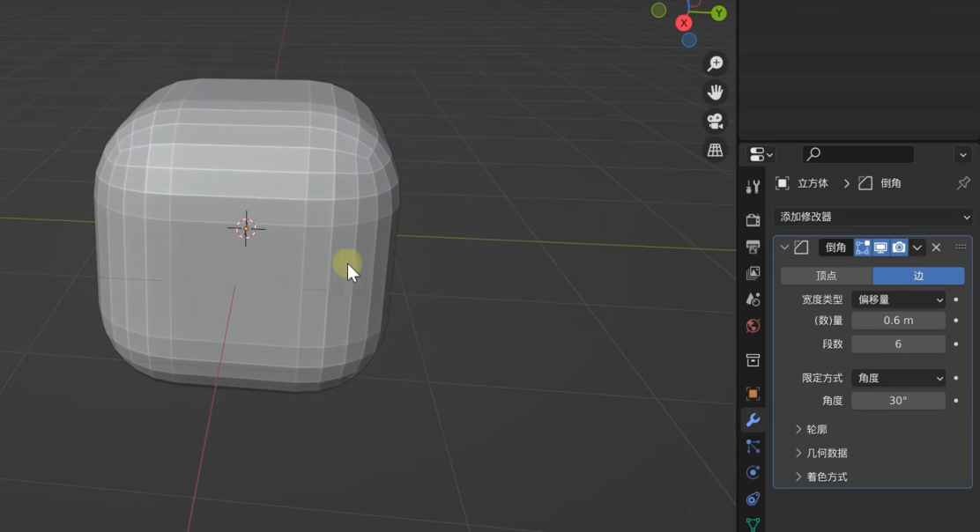Open the Tool properties tab (wrench and screwdriver)
The width and height of the screenshot is (980, 532).
(x=754, y=187)
